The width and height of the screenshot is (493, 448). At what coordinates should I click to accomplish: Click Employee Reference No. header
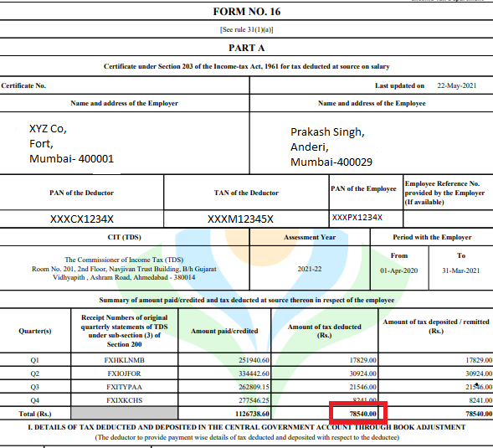click(x=444, y=193)
